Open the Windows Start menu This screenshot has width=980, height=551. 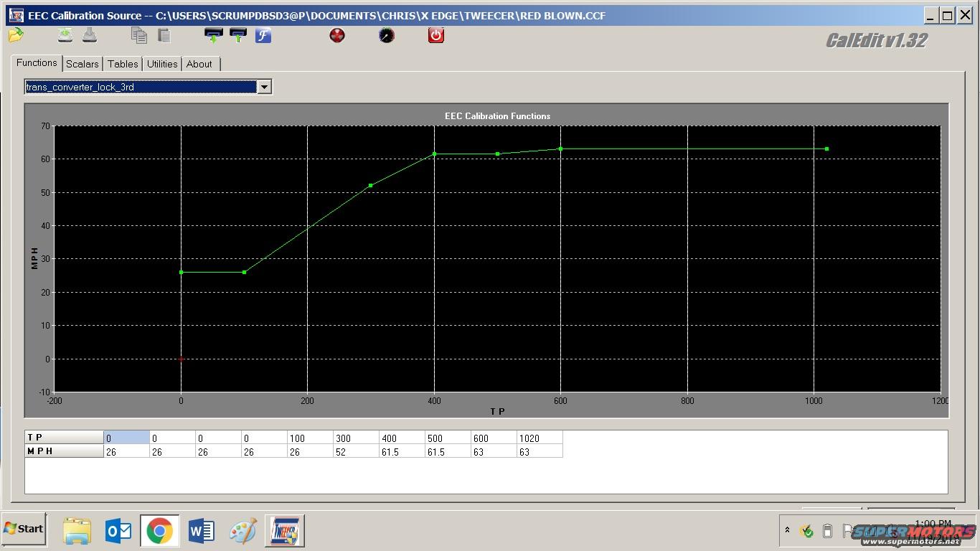click(24, 529)
